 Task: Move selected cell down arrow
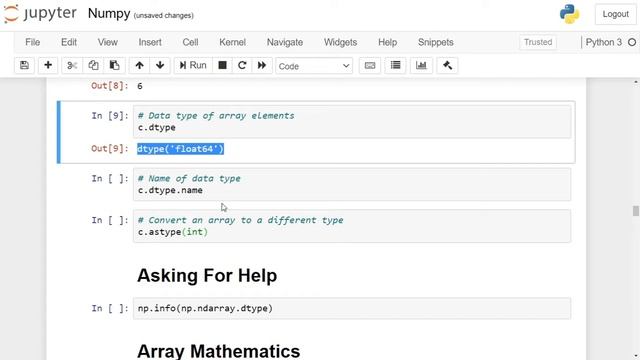point(160,65)
